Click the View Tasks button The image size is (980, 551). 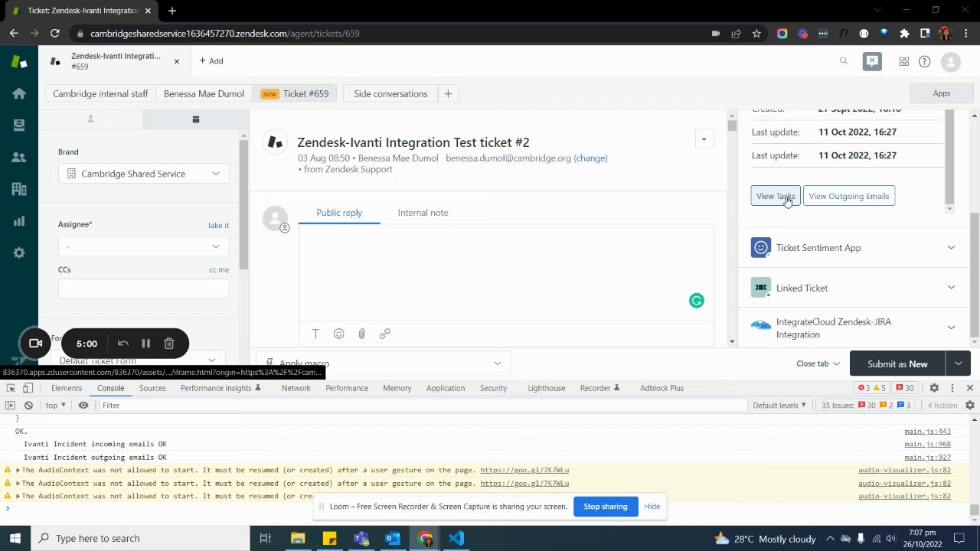click(x=776, y=196)
